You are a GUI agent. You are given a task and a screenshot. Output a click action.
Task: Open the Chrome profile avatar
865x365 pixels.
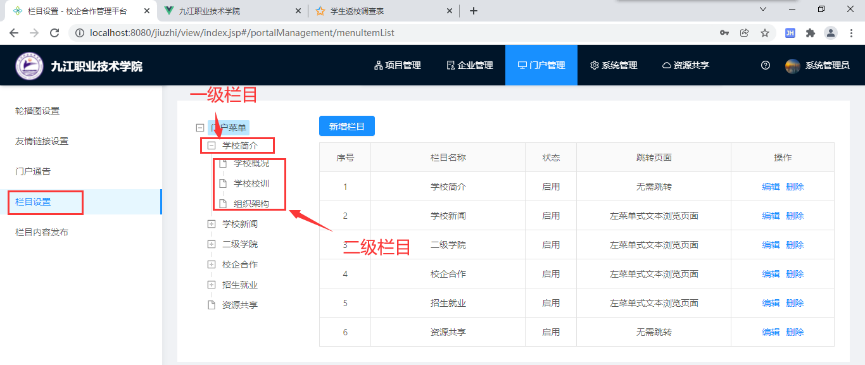(x=830, y=33)
